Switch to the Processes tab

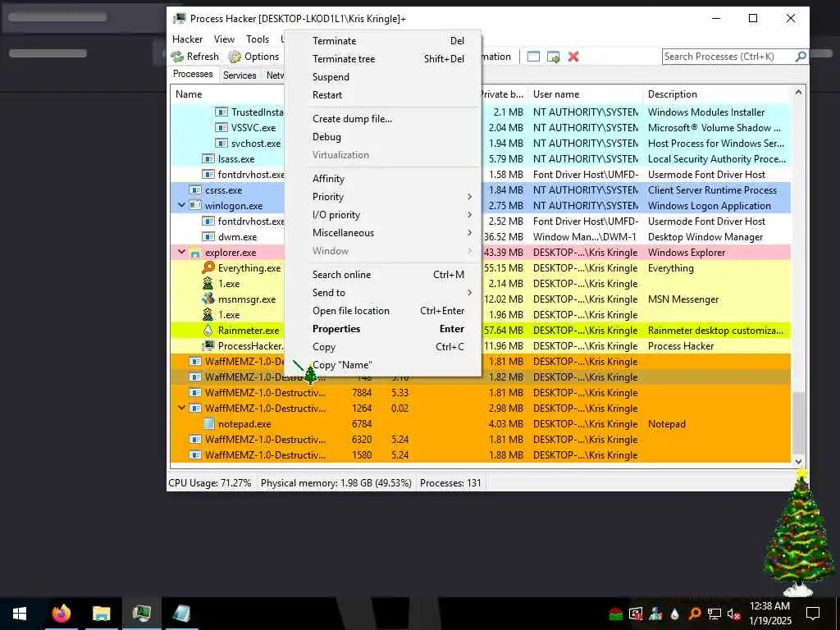tap(193, 74)
